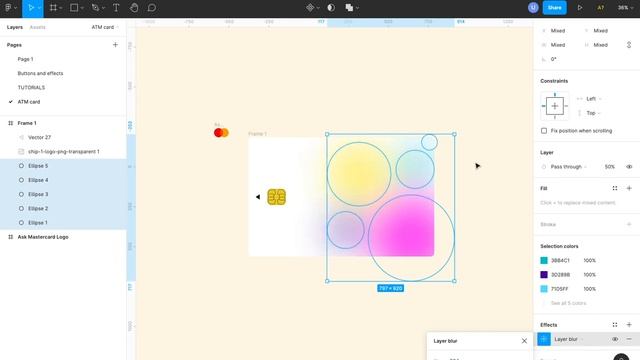Select the Comment tool
The width and height of the screenshot is (640, 360).
151,8
